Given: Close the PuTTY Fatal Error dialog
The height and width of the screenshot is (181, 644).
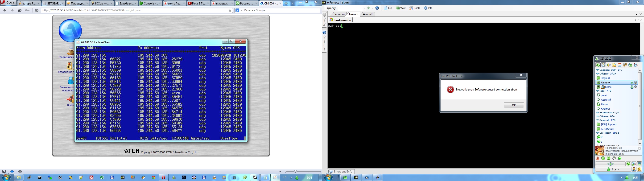Looking at the screenshot, I should [x=521, y=75].
